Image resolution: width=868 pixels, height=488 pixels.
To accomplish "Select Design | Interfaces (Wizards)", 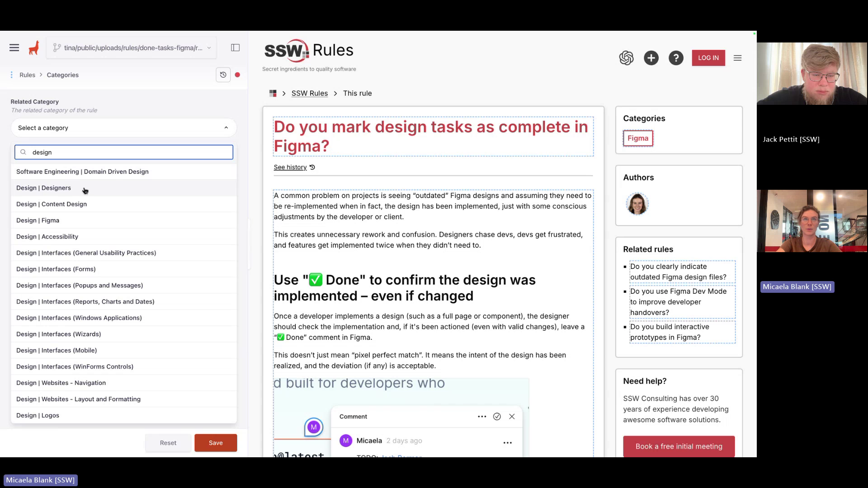I will click(123, 334).
